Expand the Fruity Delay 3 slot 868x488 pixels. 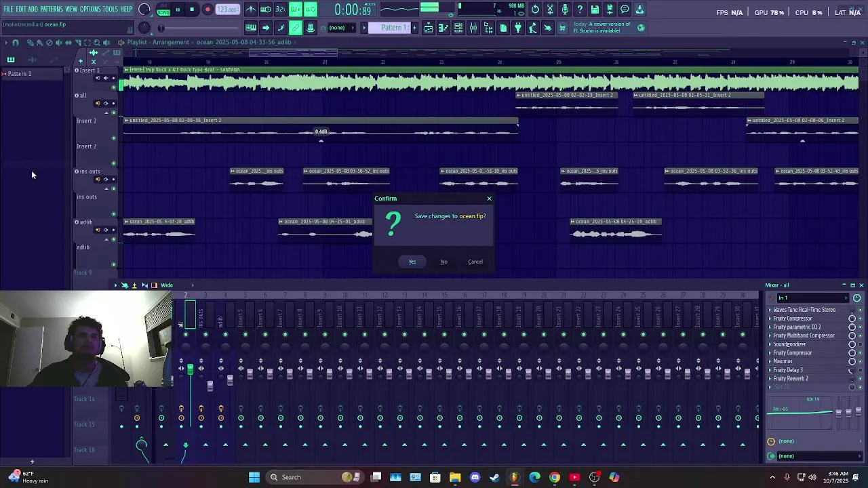(x=770, y=370)
